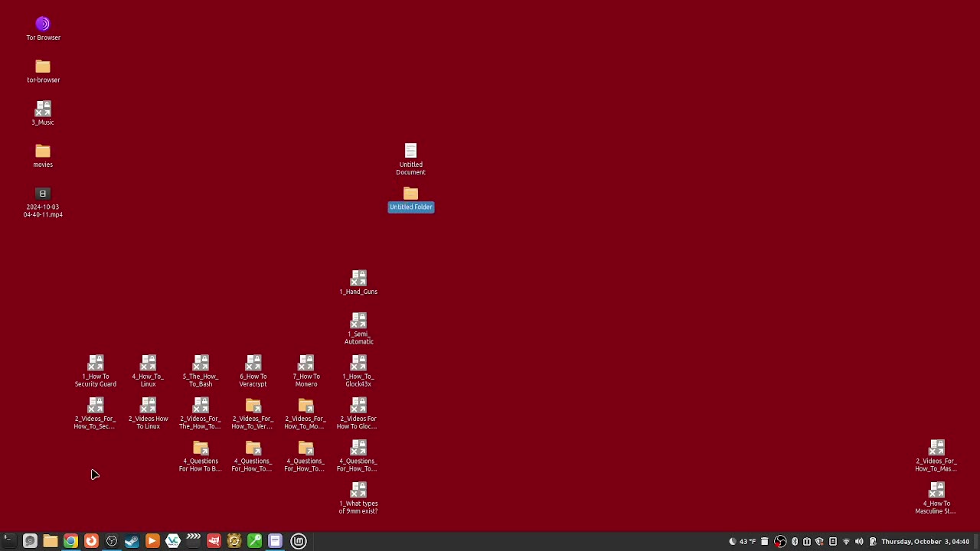Open the Tor Browser desktop shortcut
980x551 pixels.
tap(43, 28)
